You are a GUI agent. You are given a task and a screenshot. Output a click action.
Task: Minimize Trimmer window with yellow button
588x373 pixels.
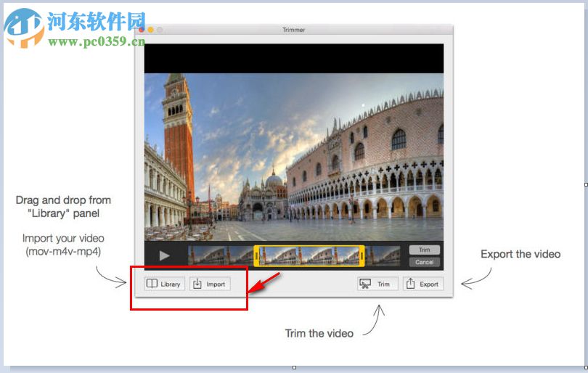[150, 30]
